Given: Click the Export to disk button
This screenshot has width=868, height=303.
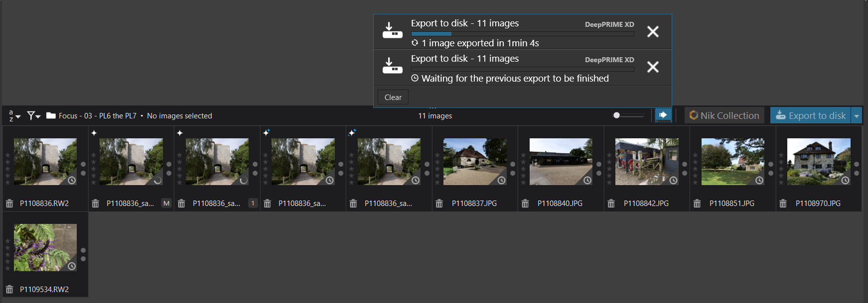Looking at the screenshot, I should click(811, 115).
